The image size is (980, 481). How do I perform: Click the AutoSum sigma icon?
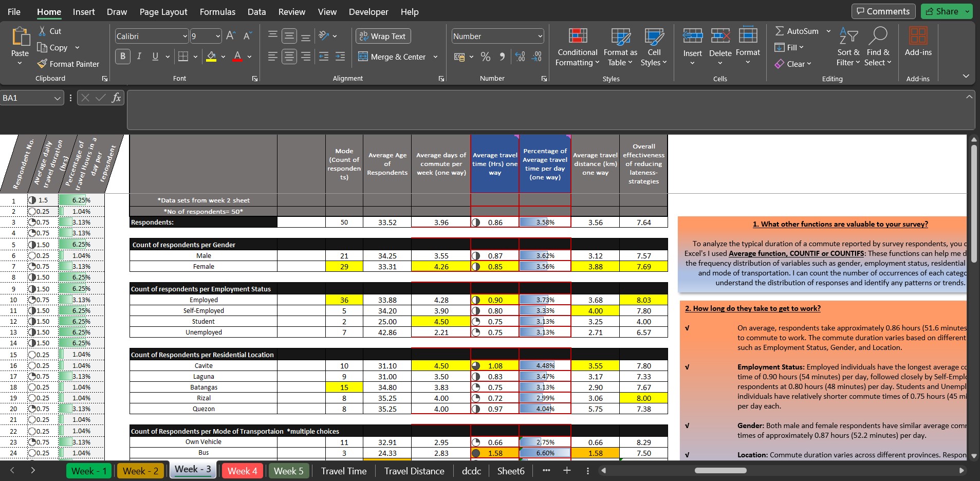coord(780,31)
